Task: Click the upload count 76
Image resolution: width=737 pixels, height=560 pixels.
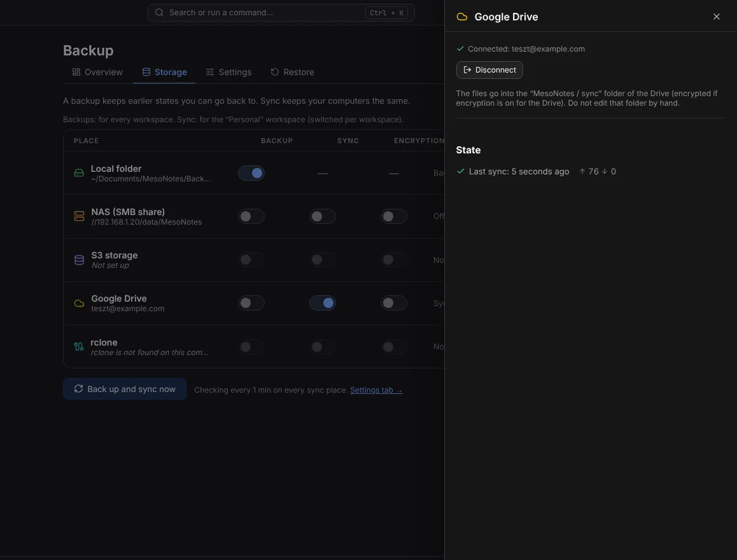Action: pyautogui.click(x=594, y=171)
